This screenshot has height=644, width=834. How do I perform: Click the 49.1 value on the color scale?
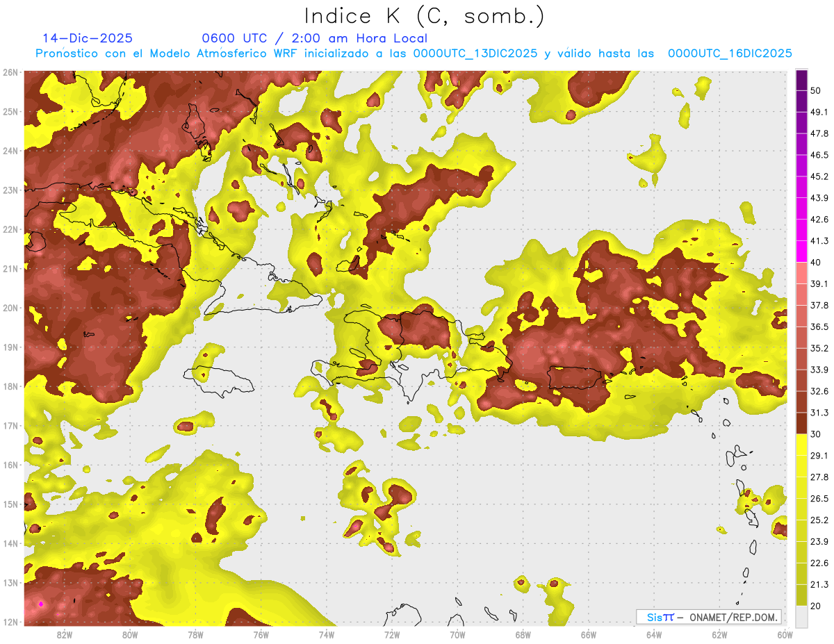(x=819, y=112)
